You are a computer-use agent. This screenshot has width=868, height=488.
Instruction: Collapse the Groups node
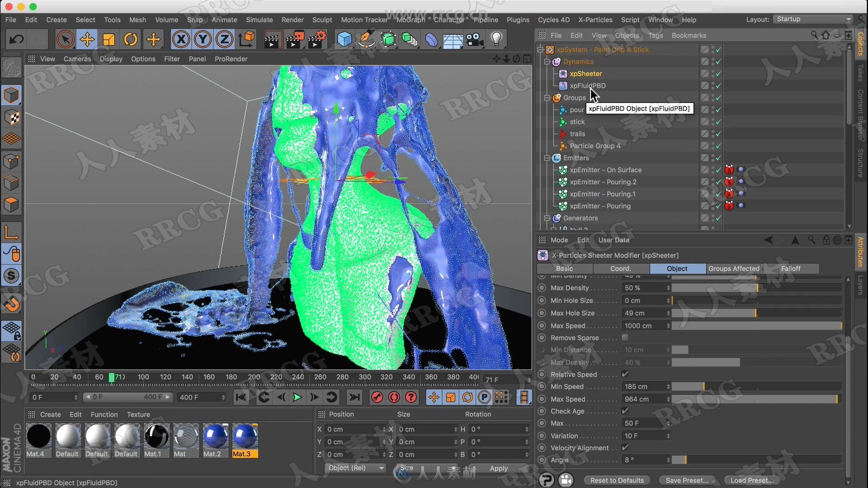pos(547,98)
